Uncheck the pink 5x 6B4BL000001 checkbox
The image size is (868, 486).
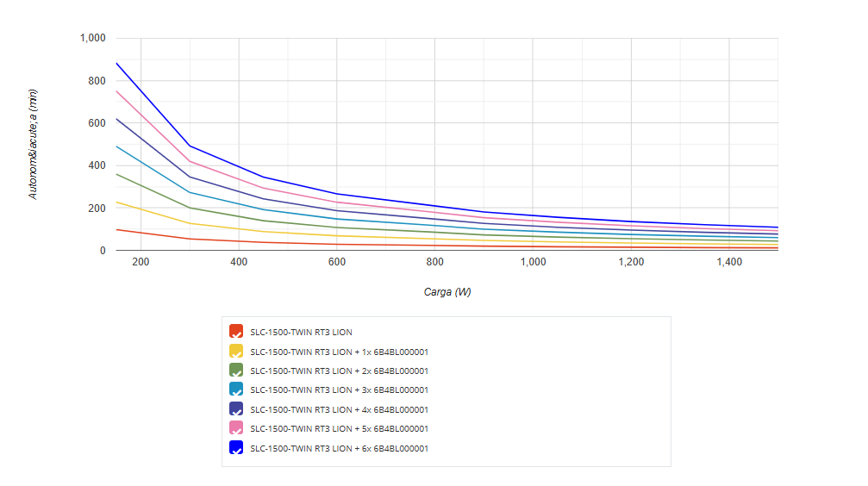(x=236, y=428)
